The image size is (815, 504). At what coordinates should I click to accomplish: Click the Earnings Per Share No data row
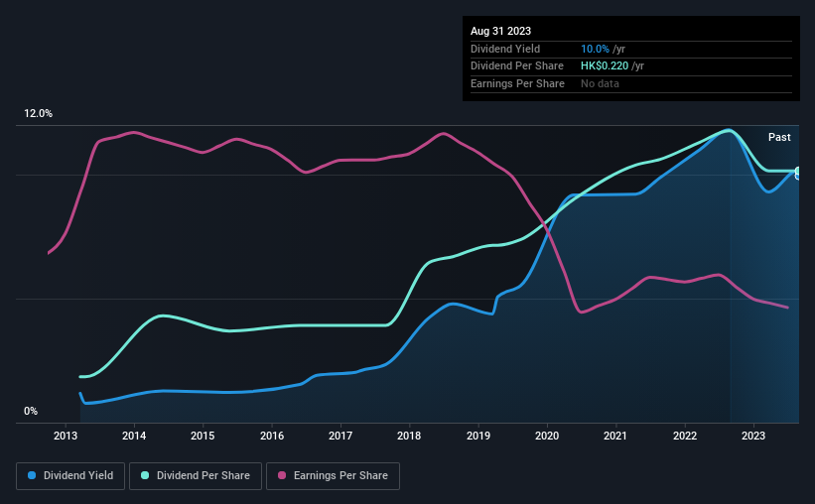(x=631, y=83)
